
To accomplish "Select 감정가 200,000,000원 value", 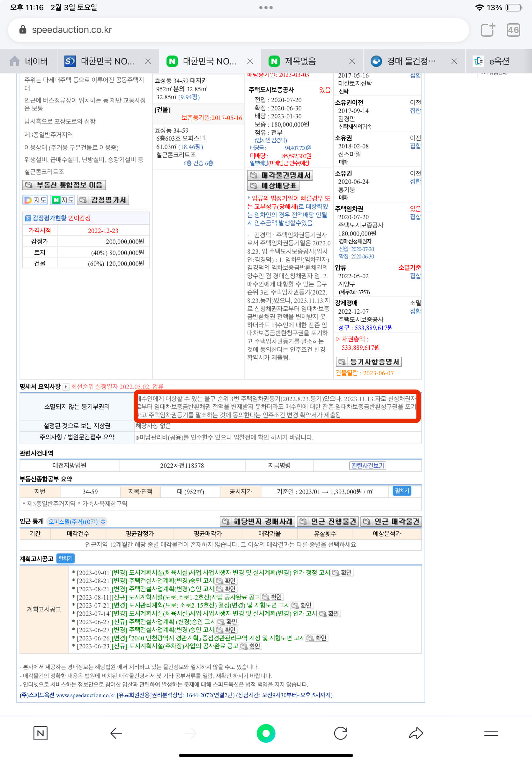I will coord(125,242).
